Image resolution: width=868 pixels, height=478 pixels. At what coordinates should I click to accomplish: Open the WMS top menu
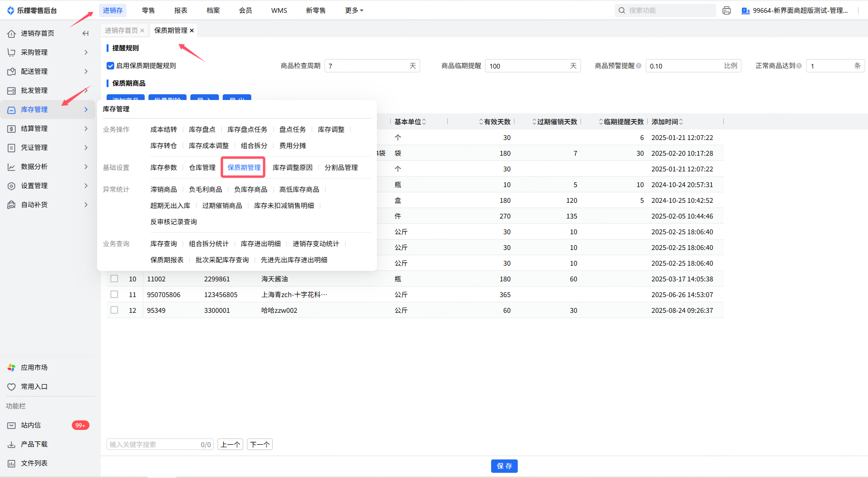[x=279, y=10]
